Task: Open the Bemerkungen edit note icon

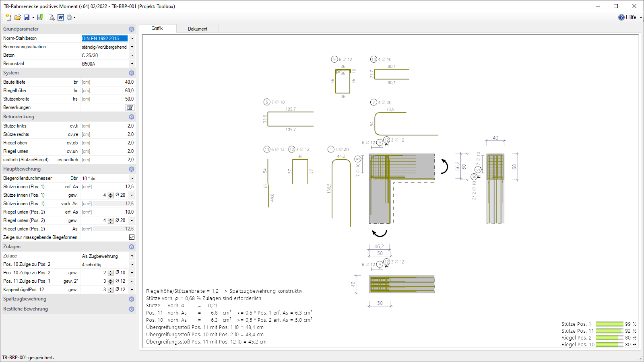Action: click(x=130, y=107)
